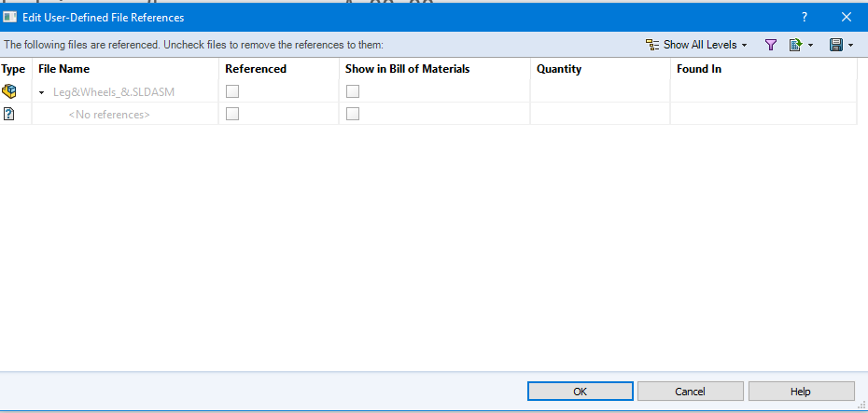Click the dialog title bar window icon
This screenshot has height=413, width=868.
(x=9, y=17)
